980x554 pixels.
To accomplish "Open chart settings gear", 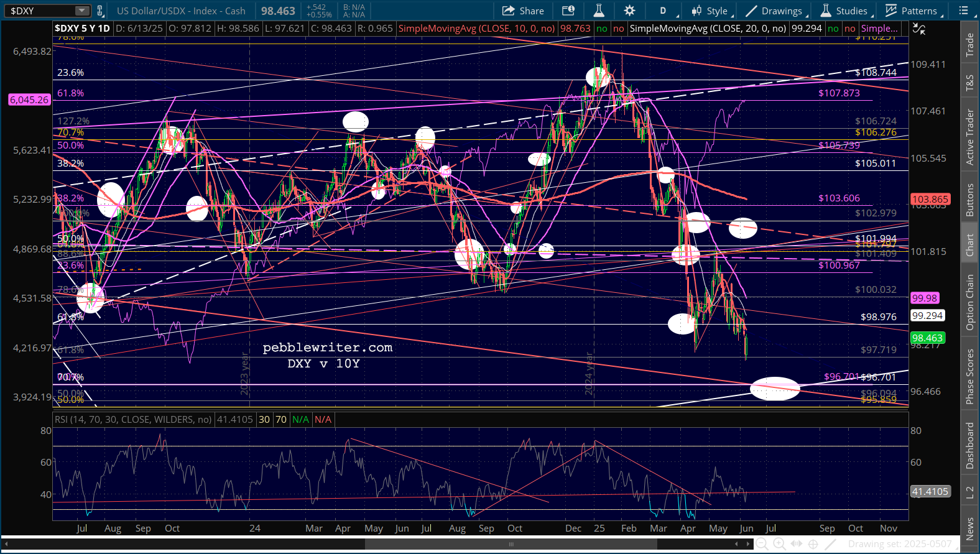I will pyautogui.click(x=629, y=11).
